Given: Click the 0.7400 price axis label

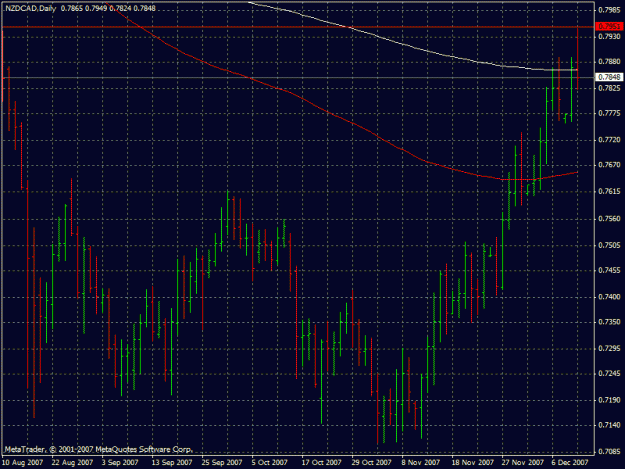Looking at the screenshot, I should [609, 297].
